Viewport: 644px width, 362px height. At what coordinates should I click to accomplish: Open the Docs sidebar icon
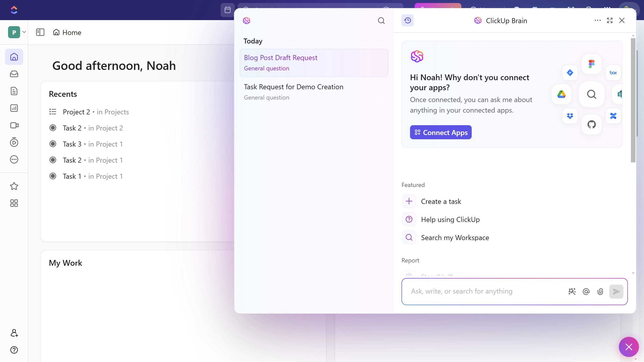point(14,91)
